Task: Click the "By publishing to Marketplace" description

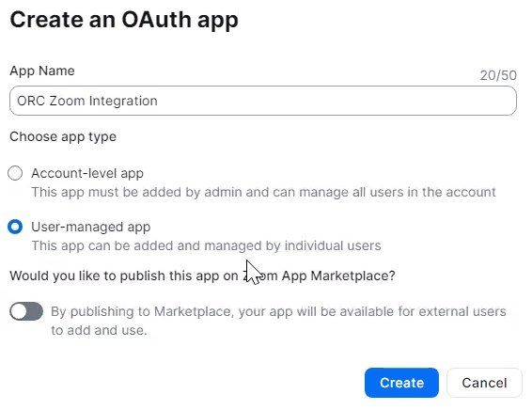Action: (x=278, y=311)
